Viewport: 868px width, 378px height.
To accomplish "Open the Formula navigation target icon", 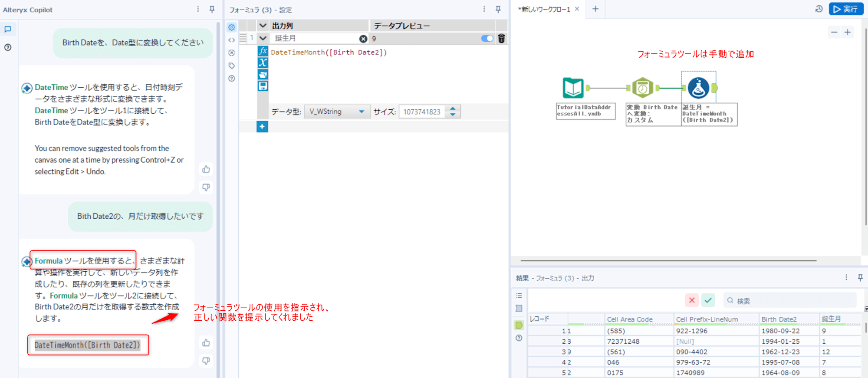I will point(232,53).
